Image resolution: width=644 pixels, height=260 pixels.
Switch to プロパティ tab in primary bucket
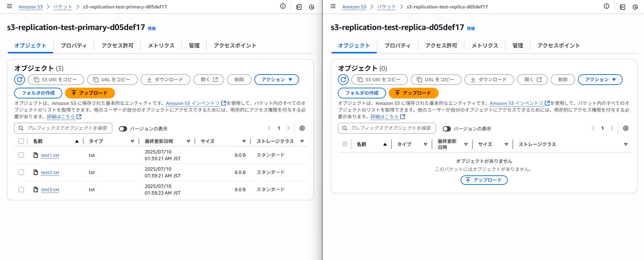click(x=74, y=46)
